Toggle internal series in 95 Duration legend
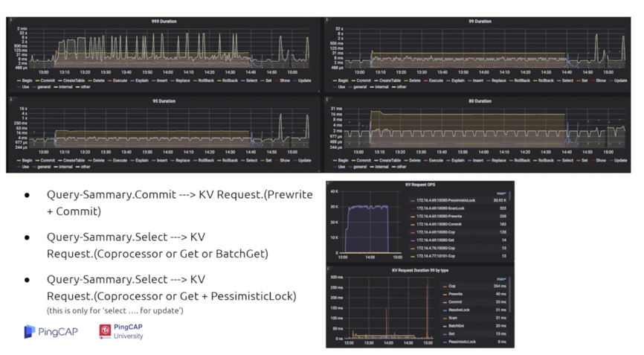This screenshot has height=355, width=644. pyautogui.click(x=63, y=167)
